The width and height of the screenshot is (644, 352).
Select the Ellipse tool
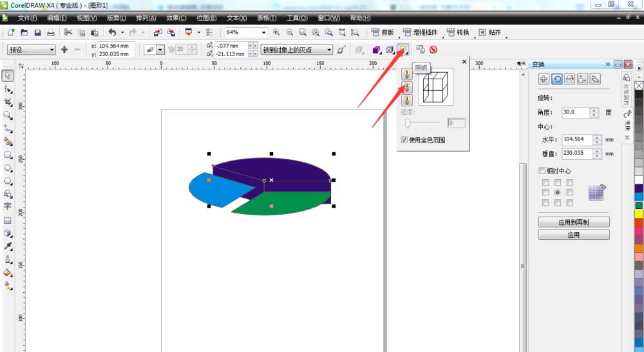(x=8, y=168)
